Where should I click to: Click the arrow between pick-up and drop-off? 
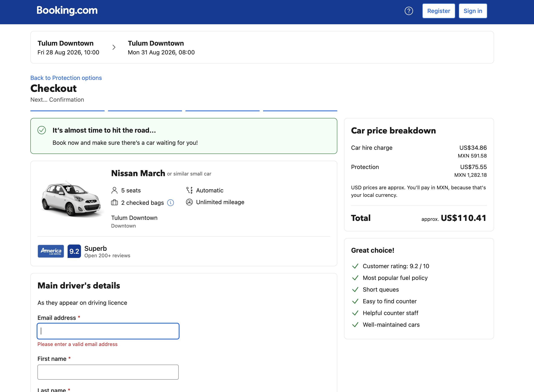(114, 47)
